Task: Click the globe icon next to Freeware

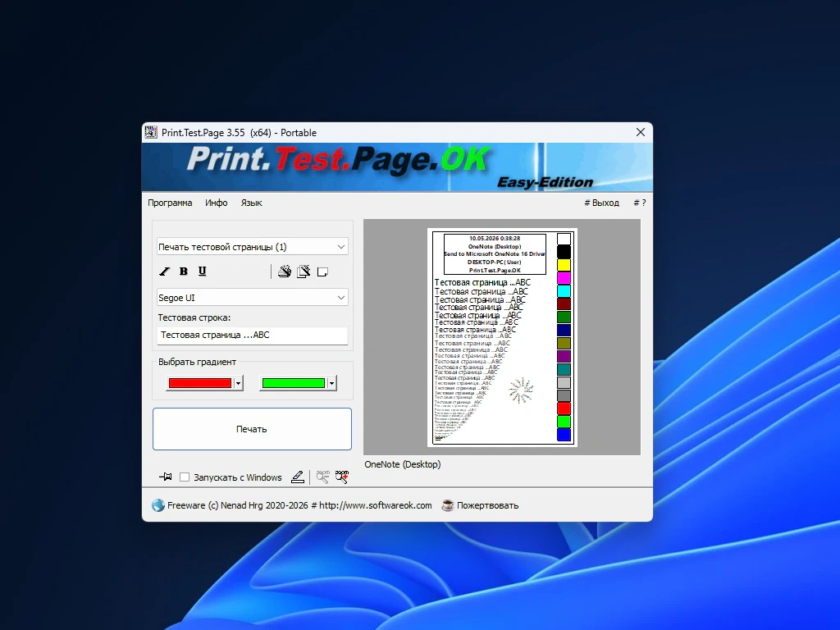Action: 158,505
